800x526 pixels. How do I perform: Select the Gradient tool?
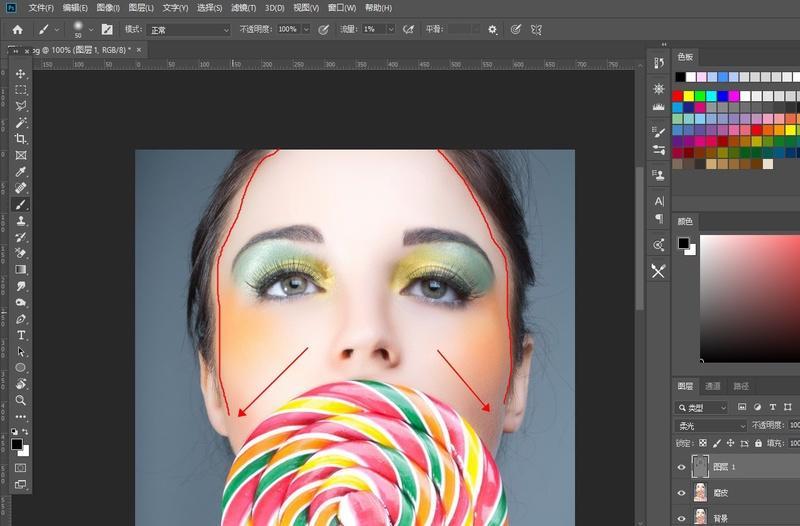pos(20,269)
